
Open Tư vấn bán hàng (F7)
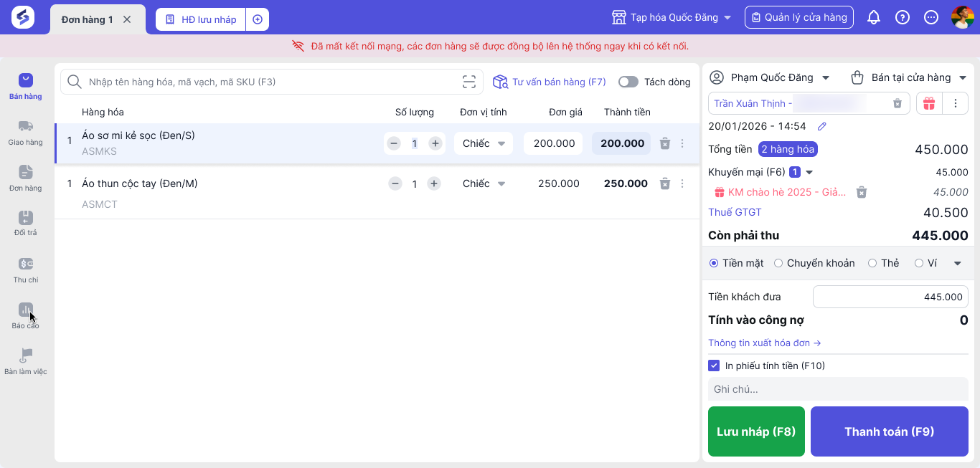(x=550, y=82)
